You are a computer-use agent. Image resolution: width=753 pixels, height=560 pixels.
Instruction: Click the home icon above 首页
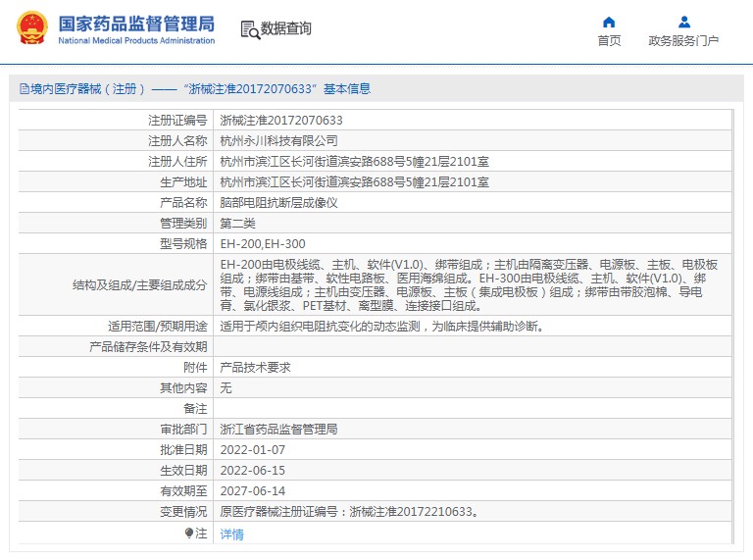click(x=609, y=23)
